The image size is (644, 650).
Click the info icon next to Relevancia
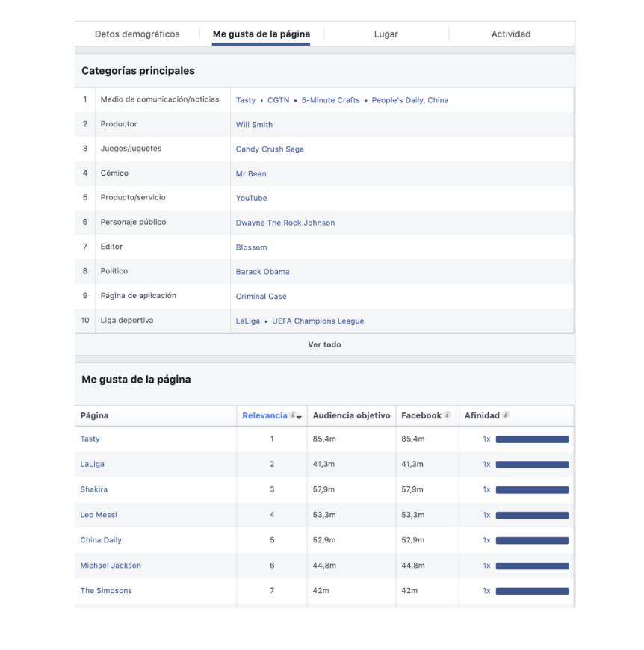click(293, 415)
